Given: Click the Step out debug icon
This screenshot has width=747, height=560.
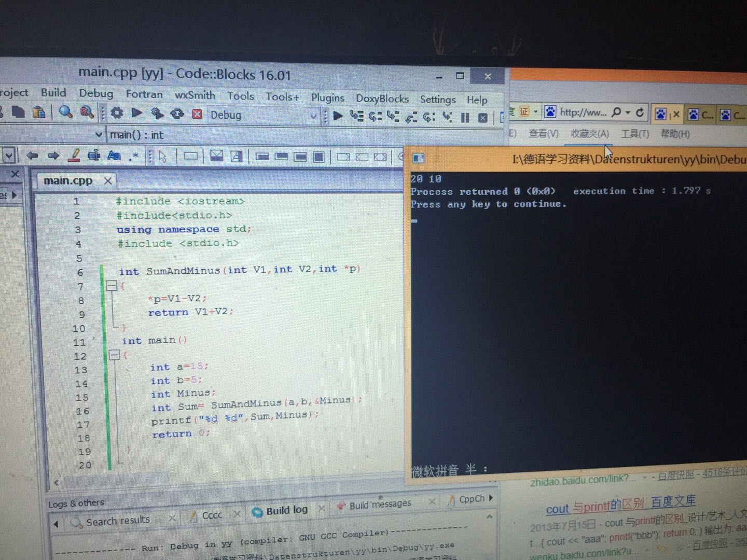Looking at the screenshot, I should 411,117.
